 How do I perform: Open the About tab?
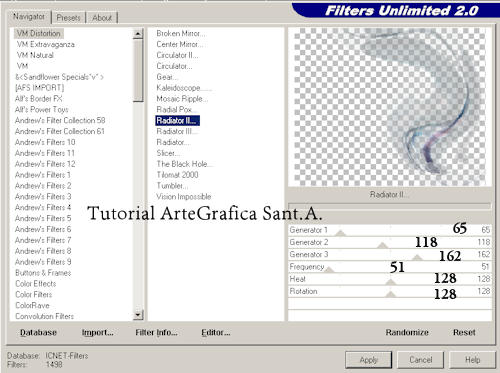[102, 18]
